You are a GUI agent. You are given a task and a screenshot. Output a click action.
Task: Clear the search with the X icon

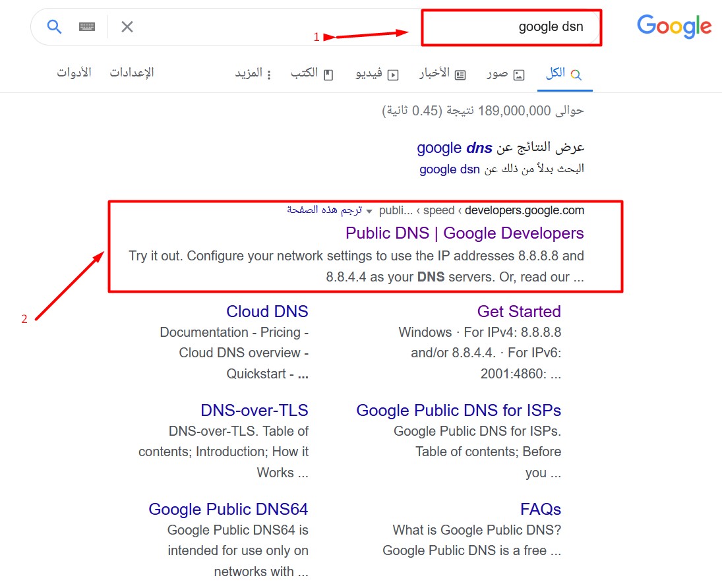(x=127, y=27)
